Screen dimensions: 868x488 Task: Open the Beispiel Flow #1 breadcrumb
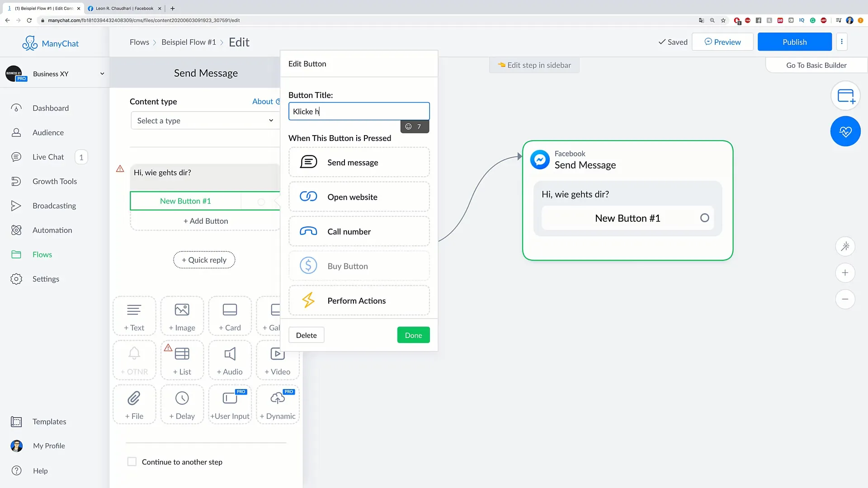(x=189, y=42)
